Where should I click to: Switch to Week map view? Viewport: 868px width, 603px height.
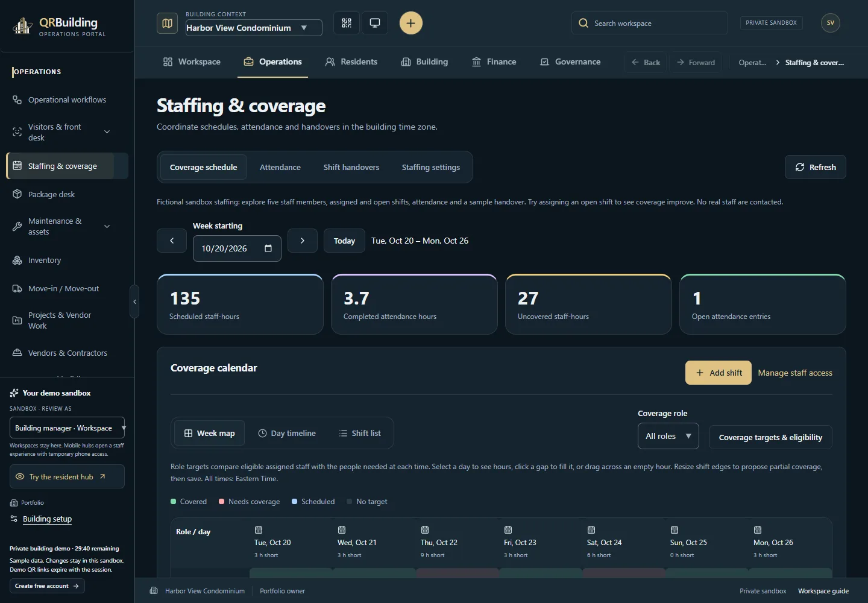(x=209, y=433)
